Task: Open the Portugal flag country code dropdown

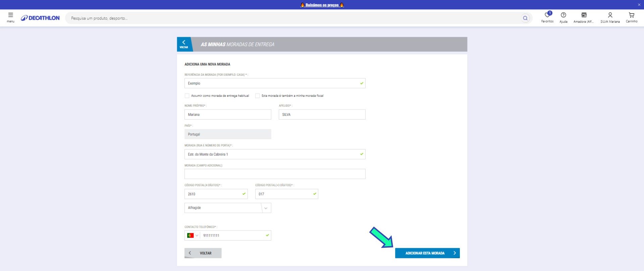Action: click(x=193, y=235)
